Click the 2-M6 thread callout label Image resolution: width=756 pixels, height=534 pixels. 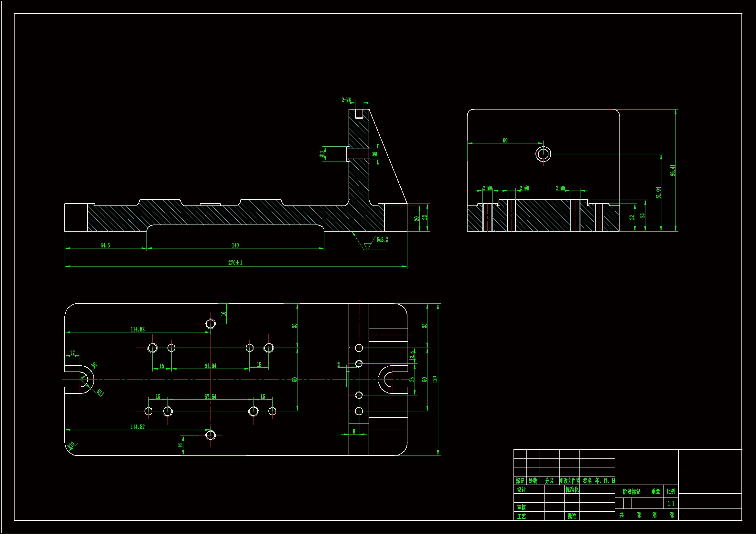pyautogui.click(x=346, y=100)
